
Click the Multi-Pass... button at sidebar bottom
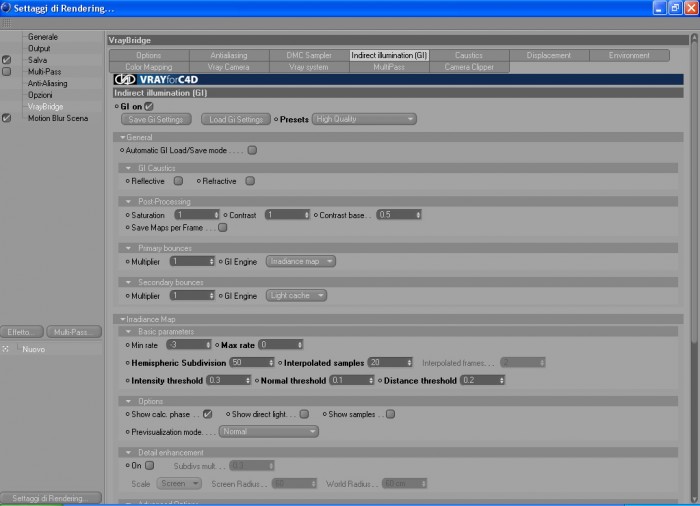click(x=74, y=332)
